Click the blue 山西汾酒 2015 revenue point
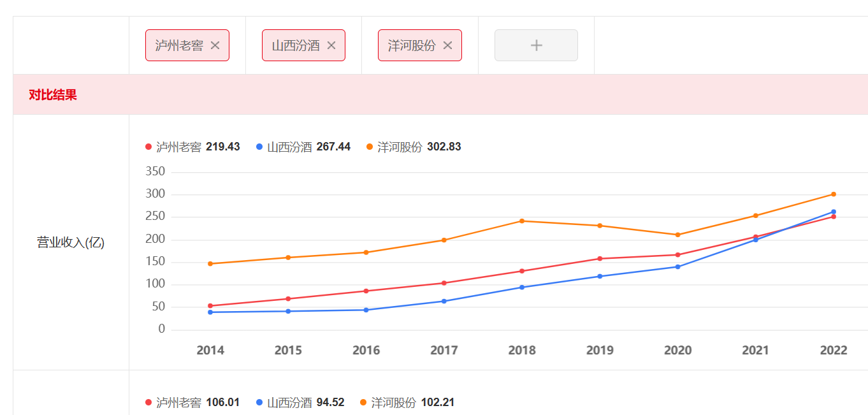This screenshot has height=415, width=868. [x=288, y=311]
